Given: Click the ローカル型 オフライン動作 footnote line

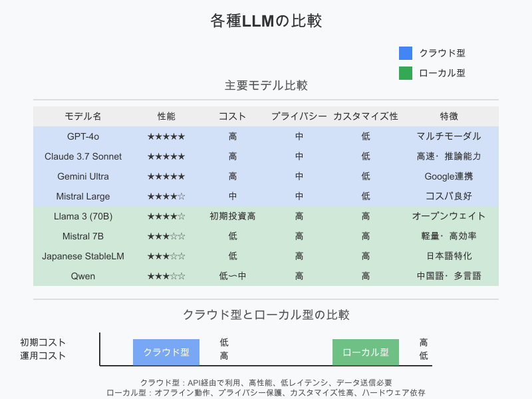Looking at the screenshot, I should [266, 393].
